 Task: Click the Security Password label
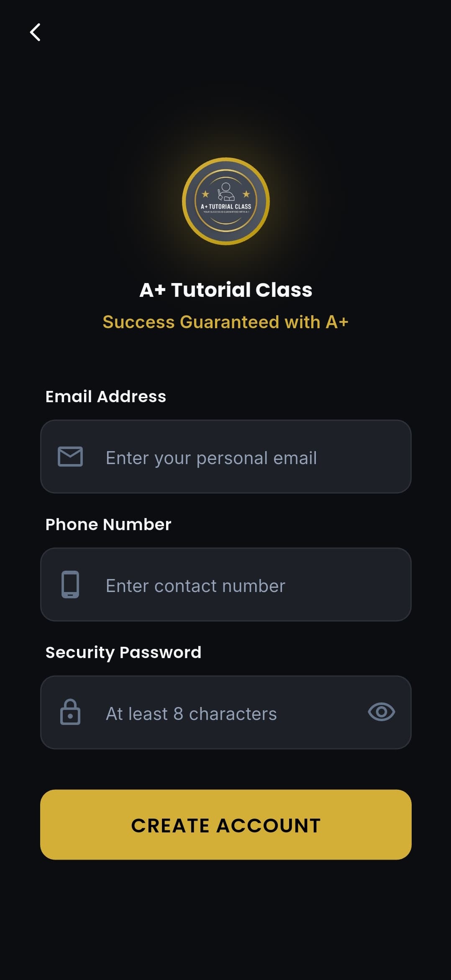tap(123, 652)
